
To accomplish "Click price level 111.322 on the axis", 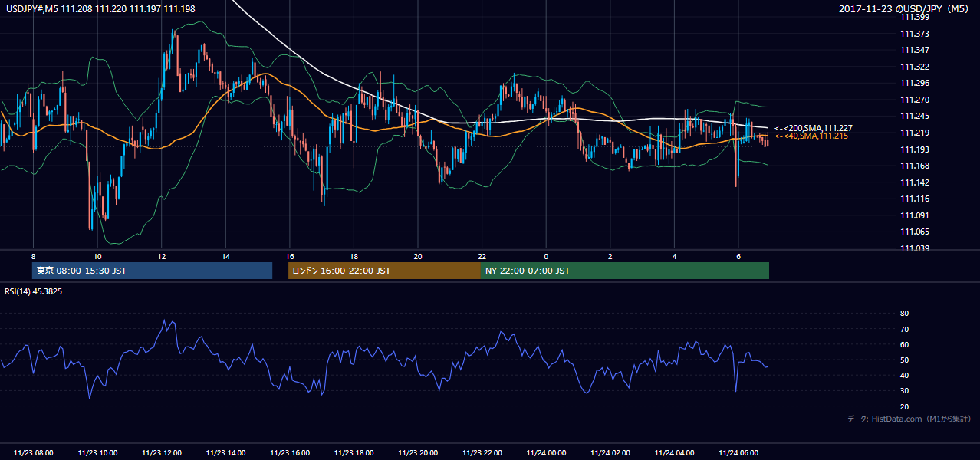I will pyautogui.click(x=915, y=67).
